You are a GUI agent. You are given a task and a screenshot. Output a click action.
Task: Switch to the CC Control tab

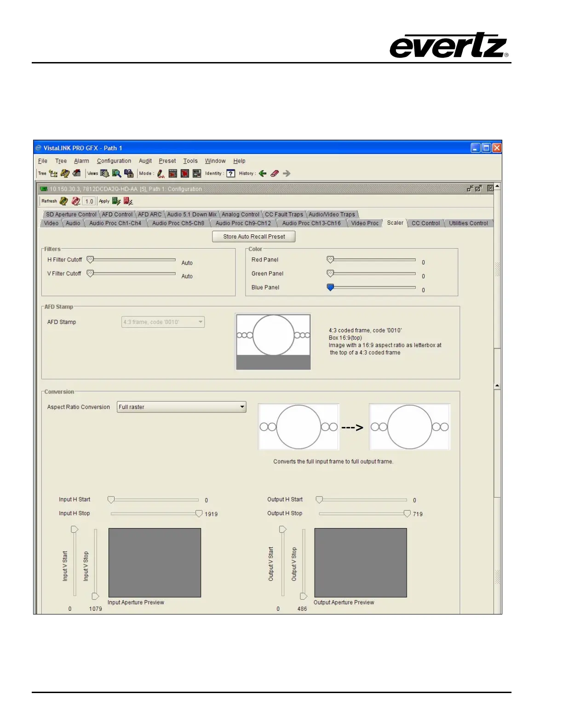point(425,223)
